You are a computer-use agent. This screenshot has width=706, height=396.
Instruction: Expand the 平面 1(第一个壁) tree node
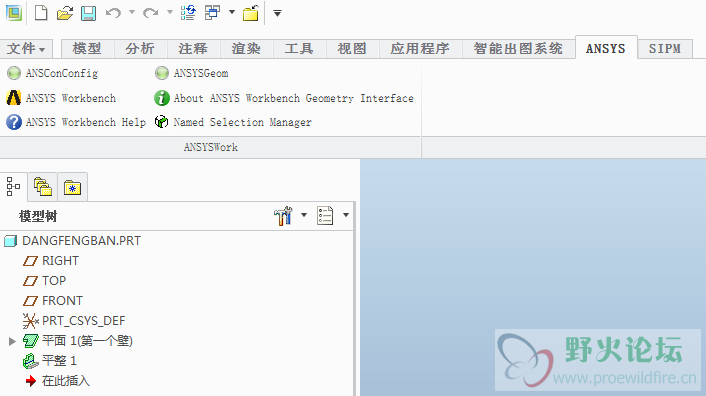(12, 341)
